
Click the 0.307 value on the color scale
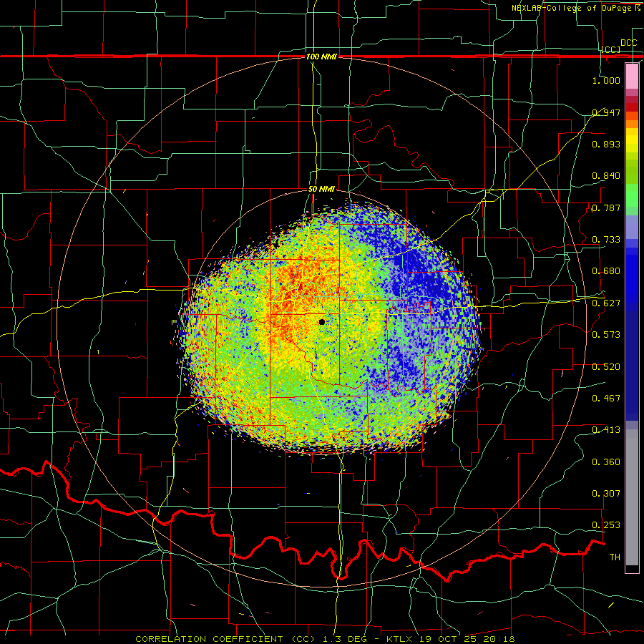[606, 494]
